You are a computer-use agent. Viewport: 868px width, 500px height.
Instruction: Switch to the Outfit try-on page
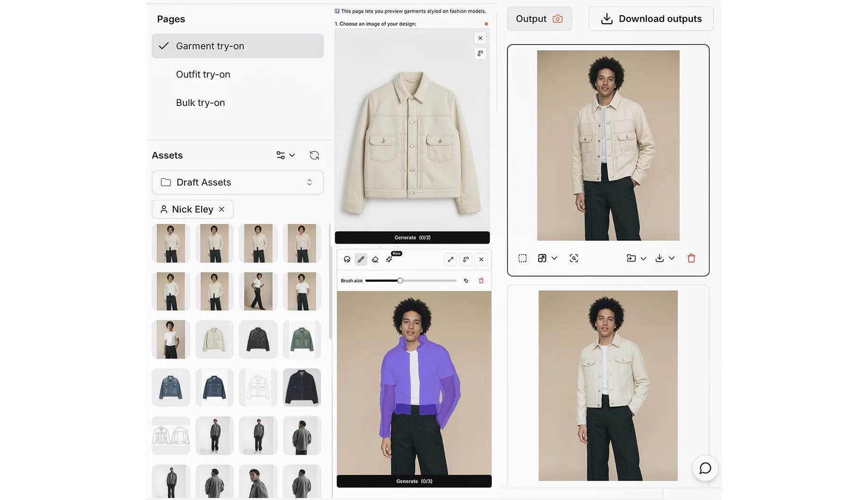pos(203,74)
